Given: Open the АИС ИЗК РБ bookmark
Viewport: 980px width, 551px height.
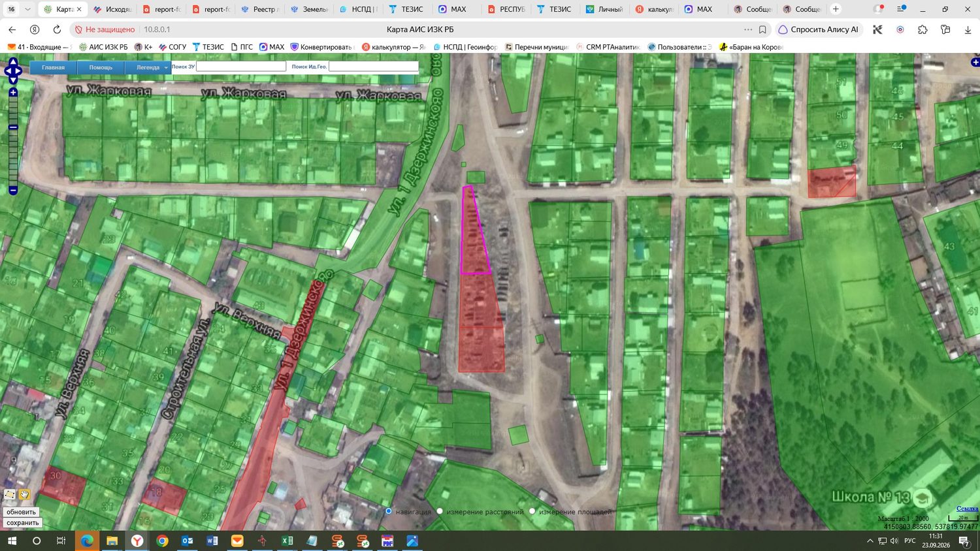Looking at the screenshot, I should 103,47.
